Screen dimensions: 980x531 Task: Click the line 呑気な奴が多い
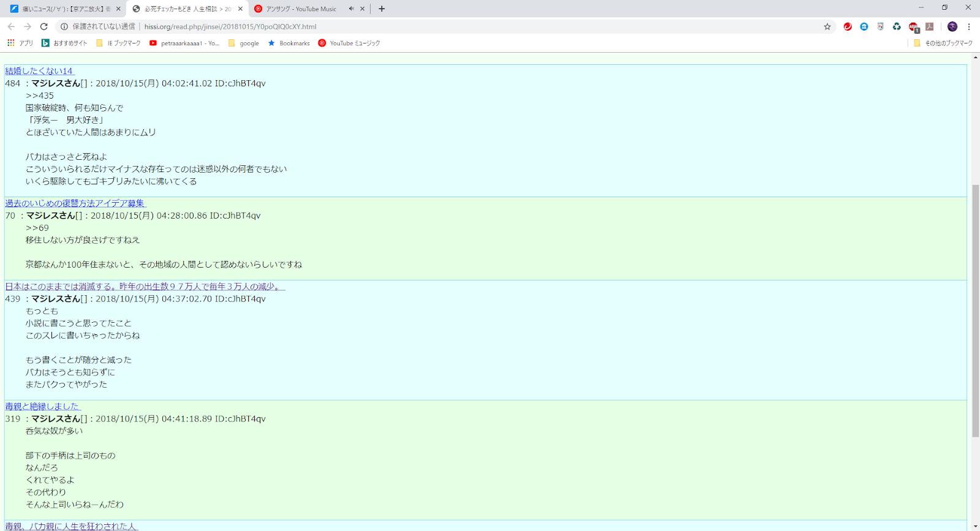pos(54,431)
